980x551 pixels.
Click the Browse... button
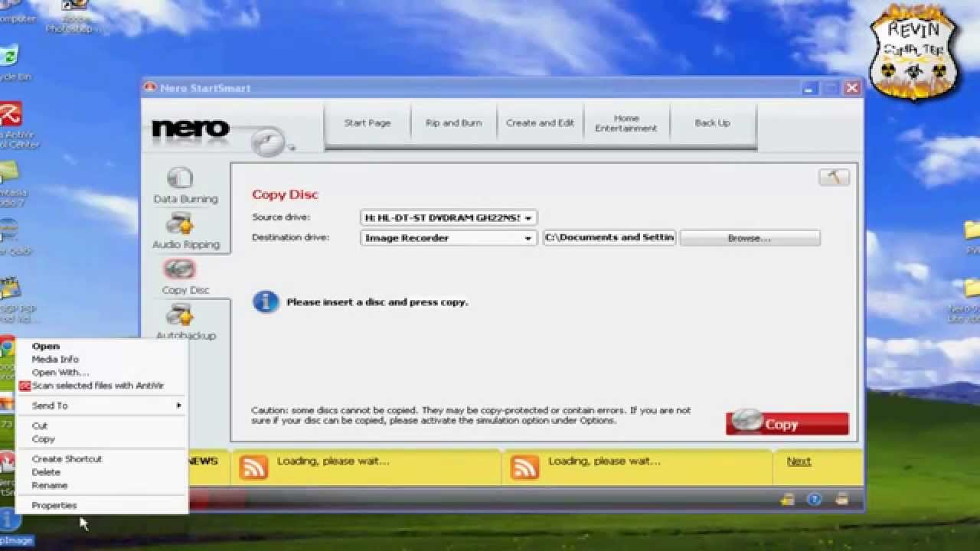(750, 238)
